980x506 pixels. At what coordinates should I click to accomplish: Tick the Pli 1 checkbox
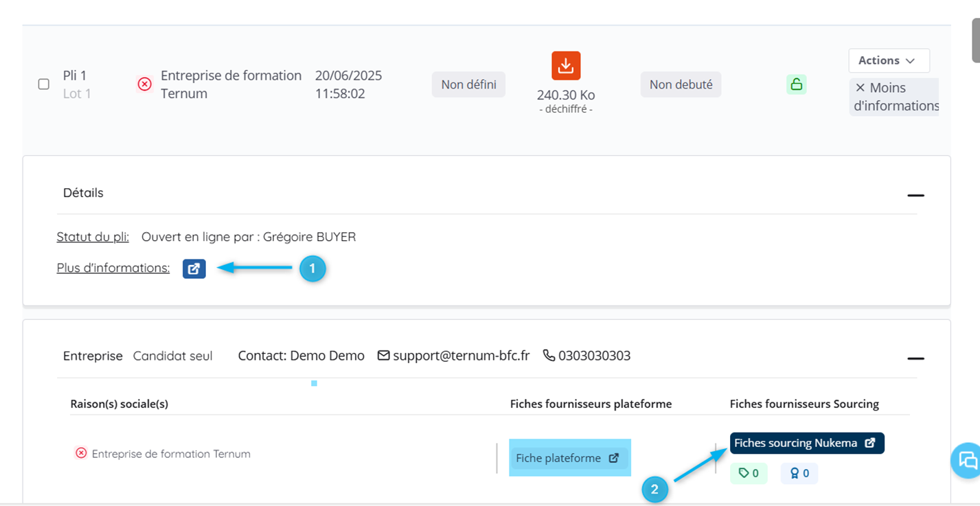click(x=43, y=84)
